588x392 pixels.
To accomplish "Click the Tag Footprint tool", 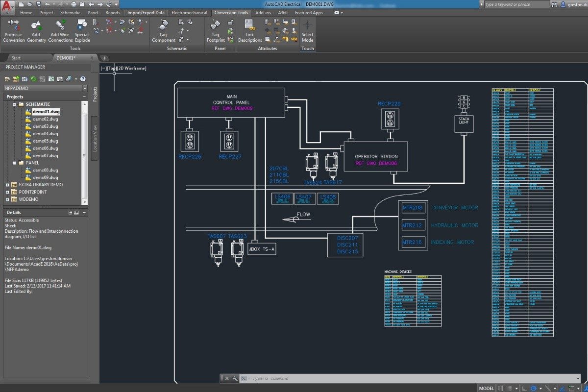I will click(216, 29).
